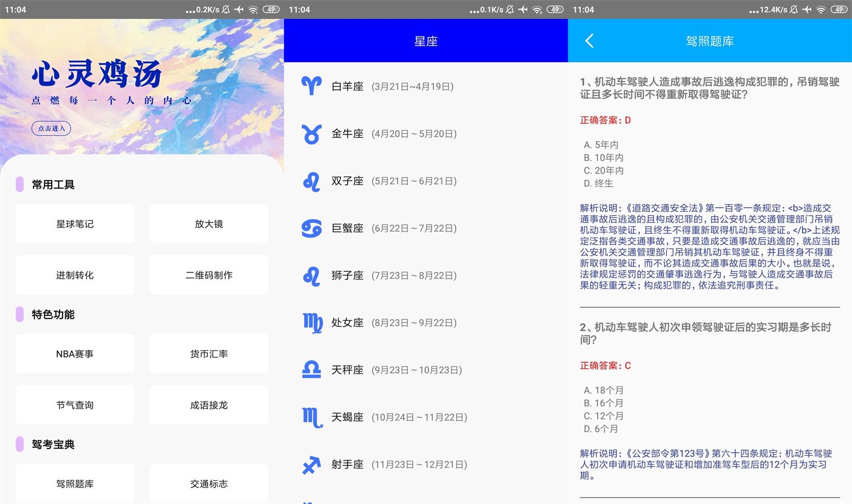Open the 星球笔记 tool
Image resolution: width=852 pixels, height=504 pixels.
click(x=74, y=223)
